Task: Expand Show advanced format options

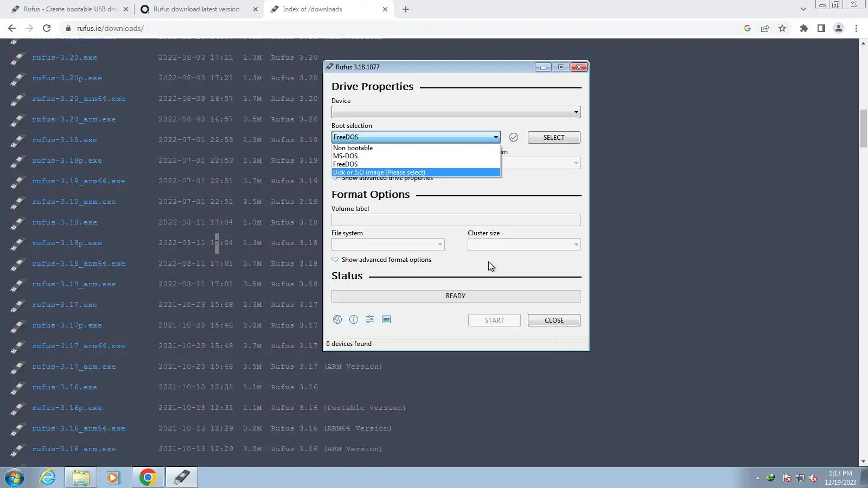Action: (x=381, y=260)
